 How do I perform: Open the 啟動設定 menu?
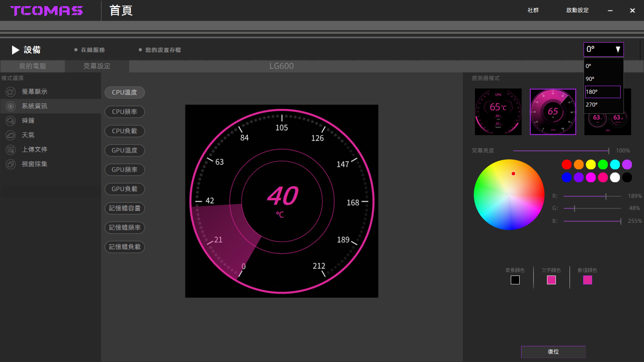577,10
